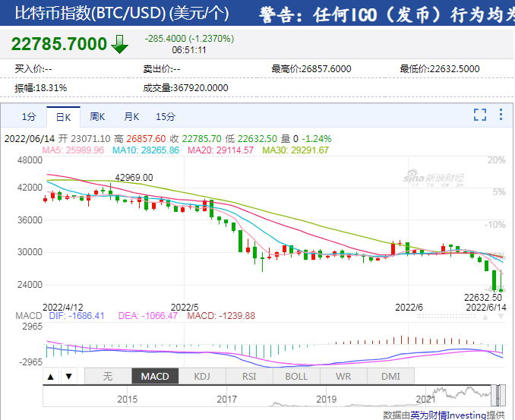The width and height of the screenshot is (515, 420).
Task: Click the -285.4000 (-1.2370%) change text
Action: coord(189,39)
